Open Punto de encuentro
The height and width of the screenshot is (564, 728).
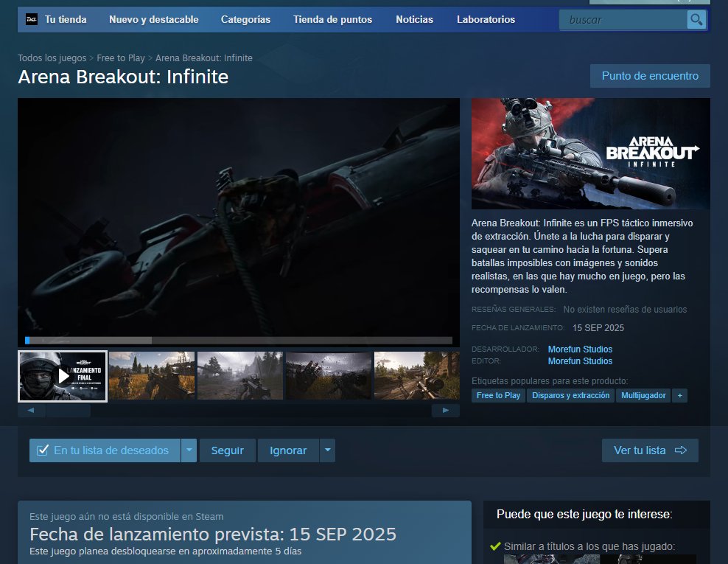(x=650, y=76)
